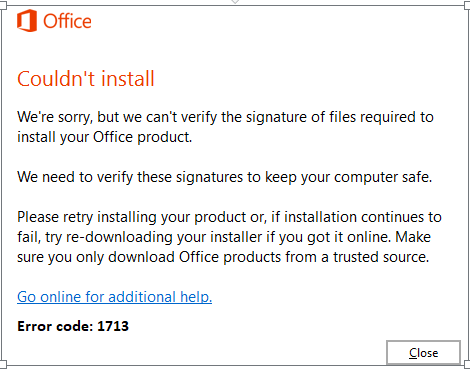This screenshot has height=370, width=470.
Task: Click the Close button
Action: [x=423, y=353]
